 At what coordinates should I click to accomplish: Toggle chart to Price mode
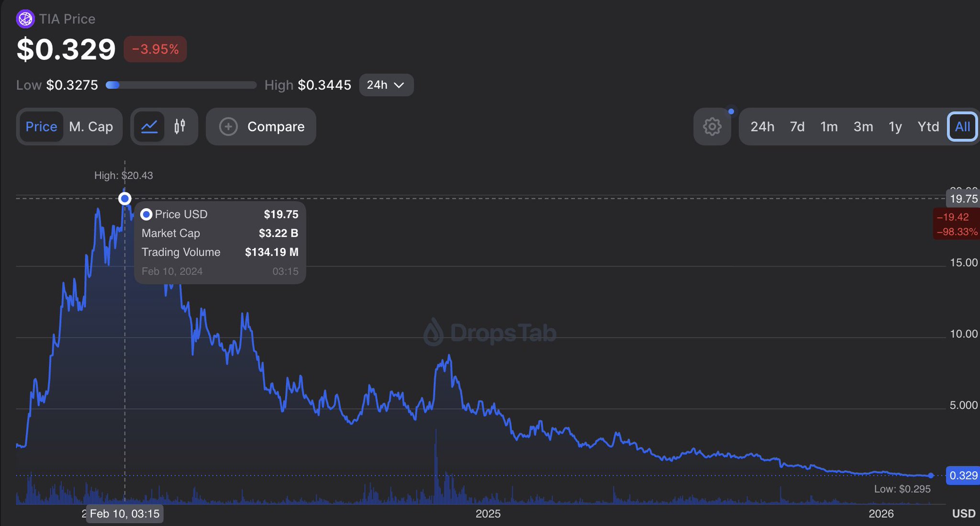point(41,126)
